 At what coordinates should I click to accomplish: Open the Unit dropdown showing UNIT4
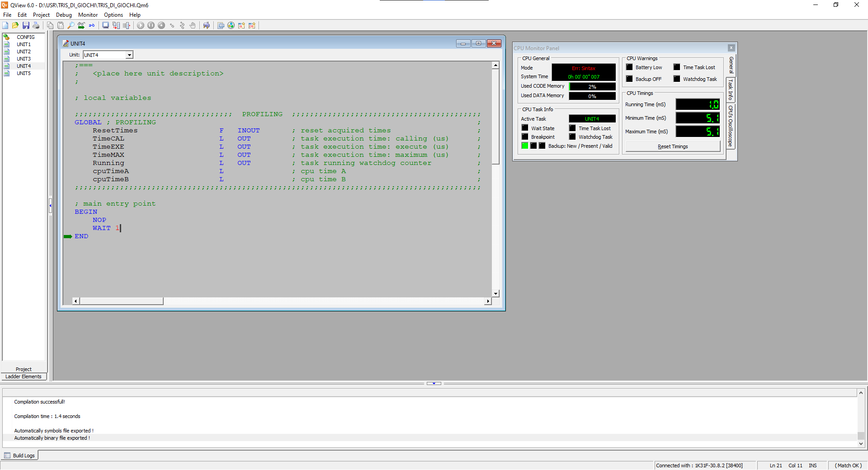click(x=129, y=55)
